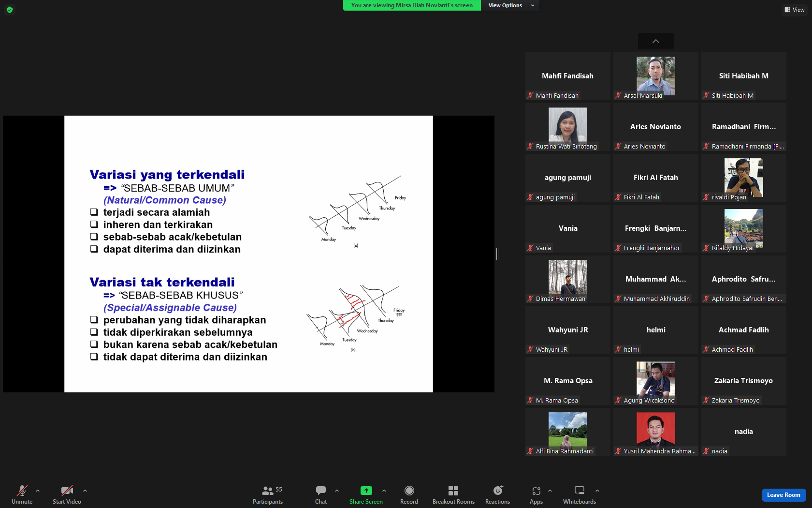
Task: Click the 'Variasi yang terkendali' slide heading
Action: (167, 175)
